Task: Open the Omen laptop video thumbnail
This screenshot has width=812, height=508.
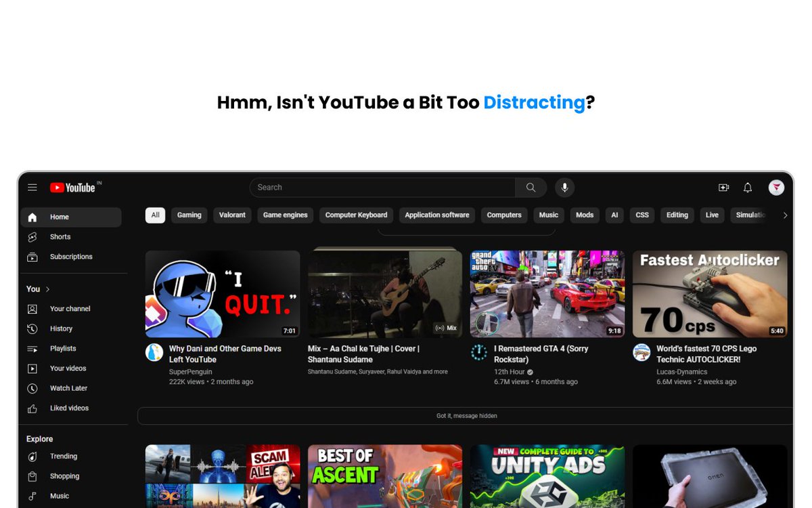Action: pyautogui.click(x=710, y=476)
